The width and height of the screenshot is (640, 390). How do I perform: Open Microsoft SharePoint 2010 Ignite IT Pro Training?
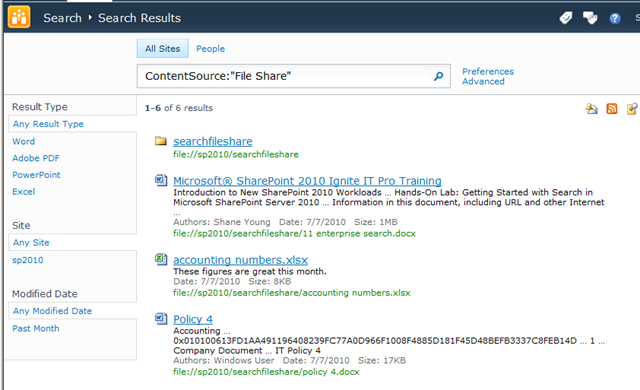(x=307, y=181)
